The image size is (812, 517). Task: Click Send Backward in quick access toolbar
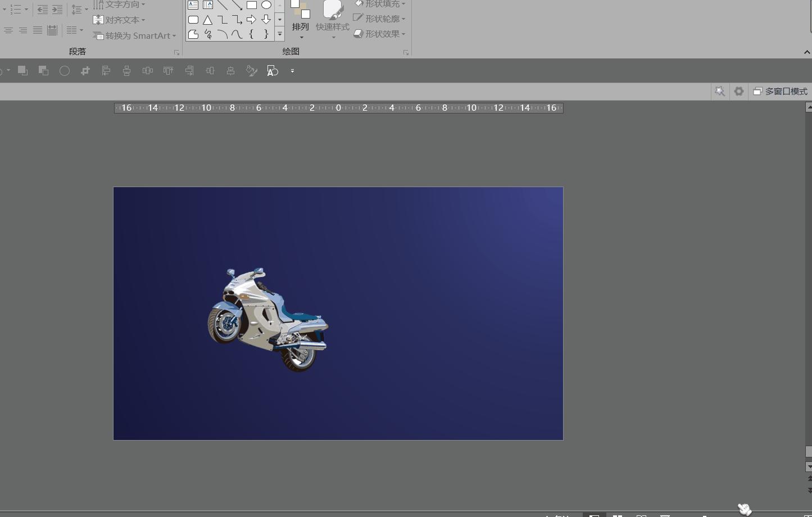point(43,71)
